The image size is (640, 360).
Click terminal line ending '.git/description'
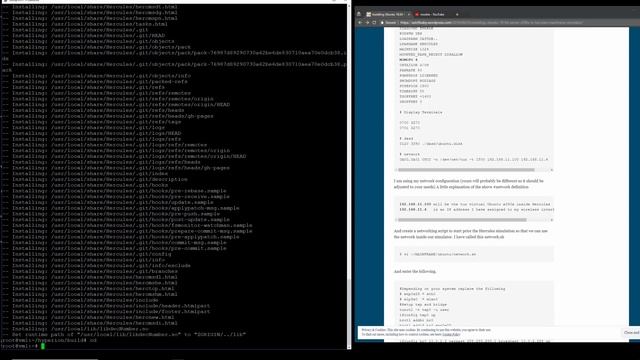point(94,179)
